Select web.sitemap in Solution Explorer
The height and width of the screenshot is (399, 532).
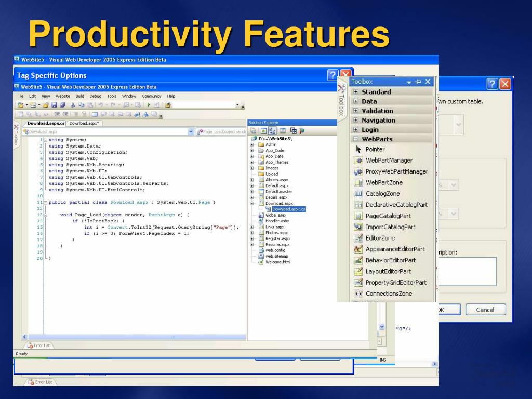tap(276, 256)
